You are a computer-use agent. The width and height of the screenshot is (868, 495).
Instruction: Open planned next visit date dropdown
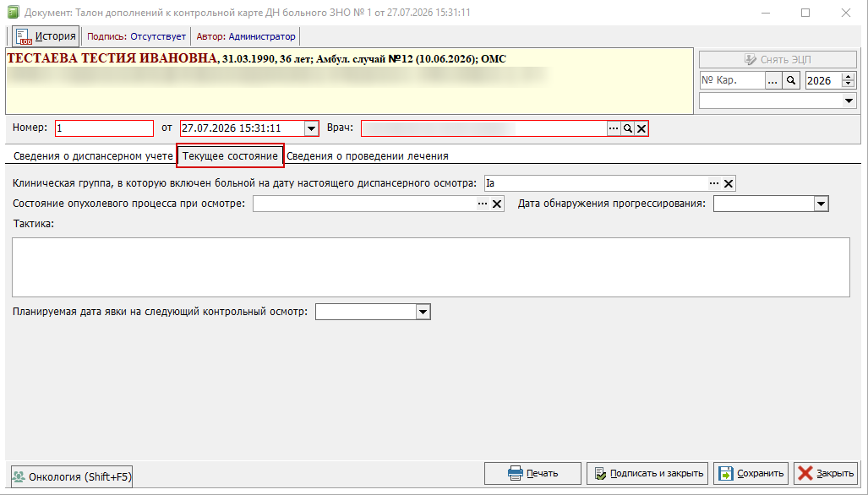click(x=423, y=312)
